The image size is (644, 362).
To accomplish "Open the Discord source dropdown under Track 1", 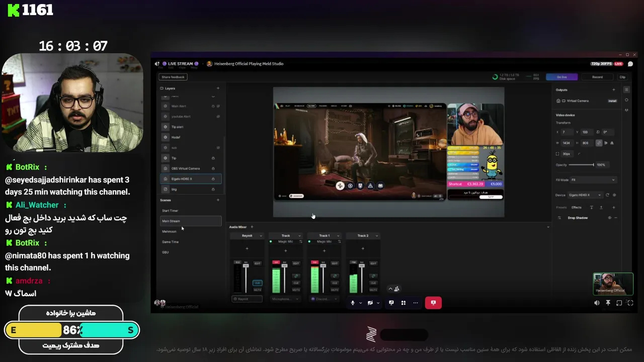I will point(325,299).
